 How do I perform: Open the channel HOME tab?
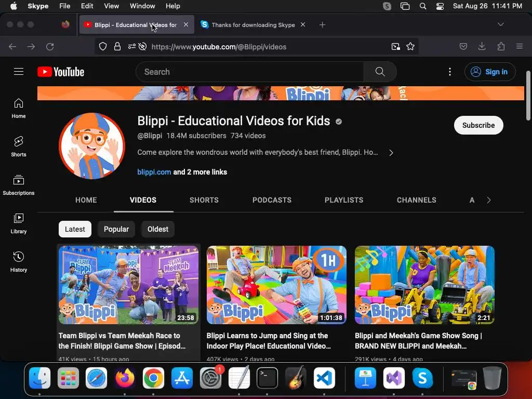86,200
